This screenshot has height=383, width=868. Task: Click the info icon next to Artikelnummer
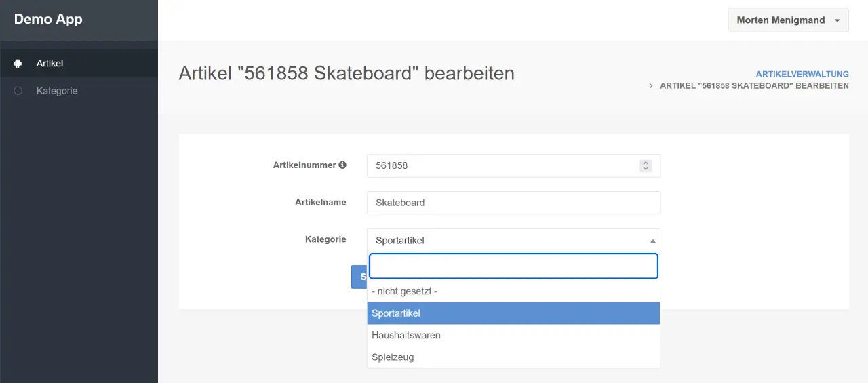(342, 165)
